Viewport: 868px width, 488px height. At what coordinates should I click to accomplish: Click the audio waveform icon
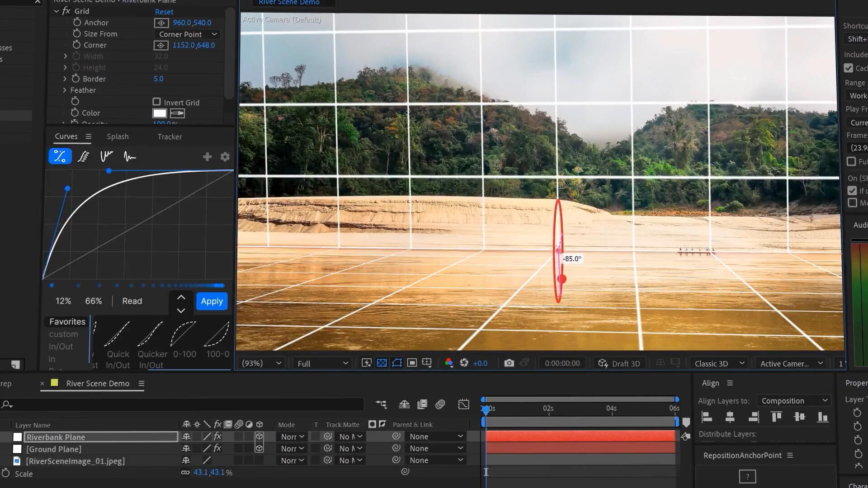point(130,157)
